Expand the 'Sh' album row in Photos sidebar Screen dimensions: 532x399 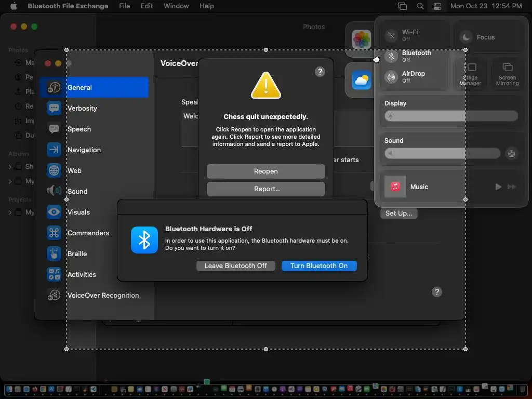click(10, 167)
